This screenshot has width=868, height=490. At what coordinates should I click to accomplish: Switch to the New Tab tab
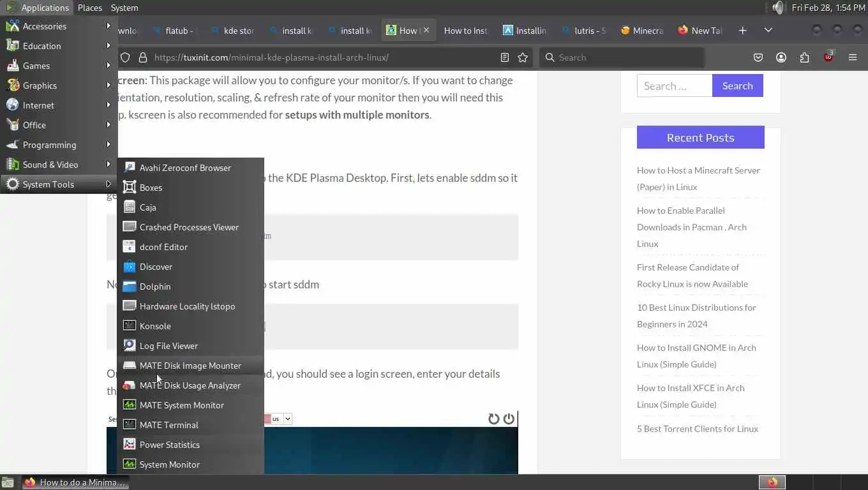(701, 31)
